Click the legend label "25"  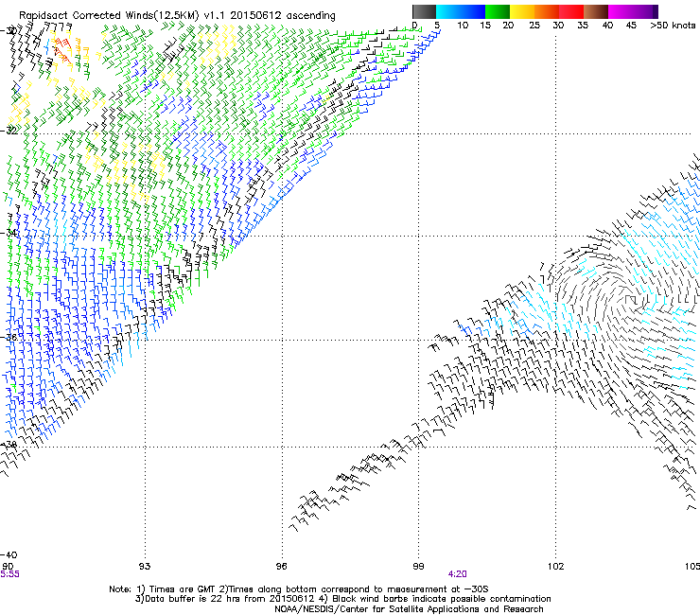pos(534,26)
